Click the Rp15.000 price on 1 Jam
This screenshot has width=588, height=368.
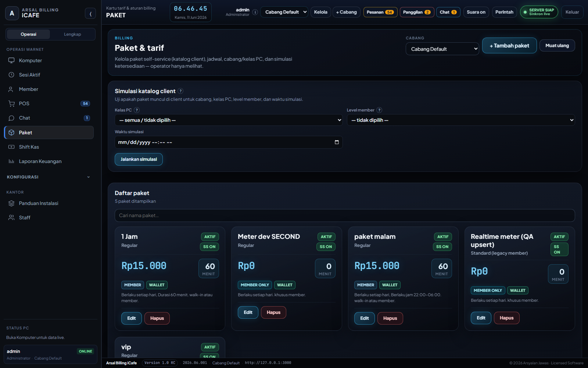coord(144,266)
